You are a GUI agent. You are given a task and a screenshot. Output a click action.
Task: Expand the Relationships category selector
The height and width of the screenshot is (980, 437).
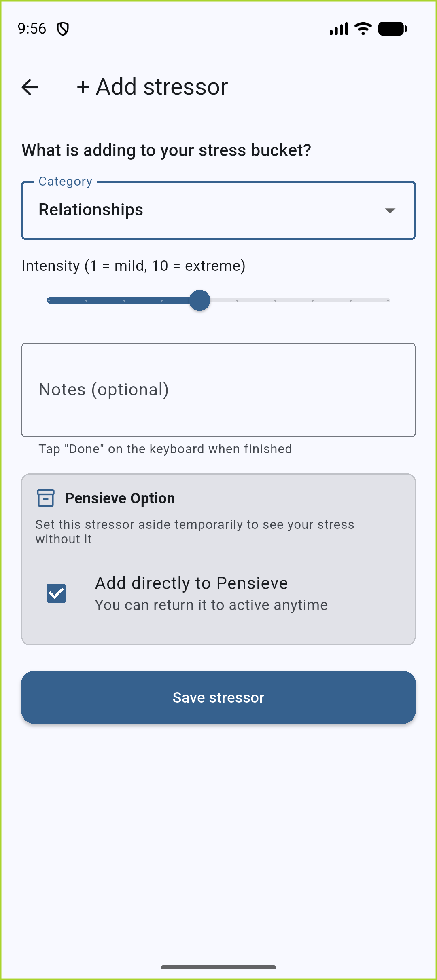pos(218,210)
